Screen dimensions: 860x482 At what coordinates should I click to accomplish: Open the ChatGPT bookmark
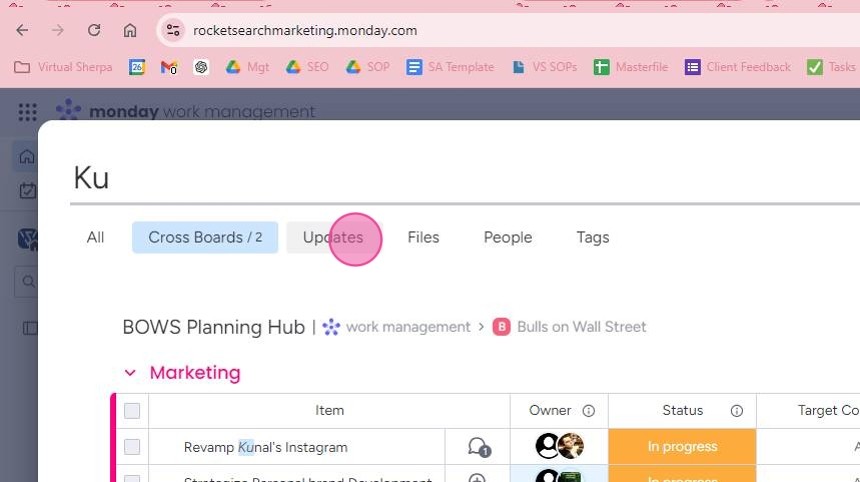[201, 67]
